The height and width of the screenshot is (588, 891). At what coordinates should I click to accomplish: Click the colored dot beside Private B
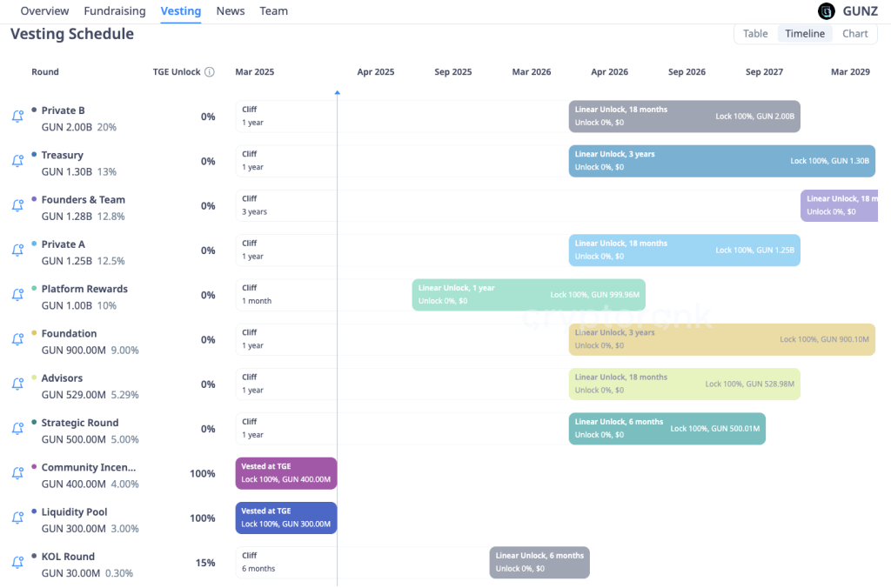point(34,110)
